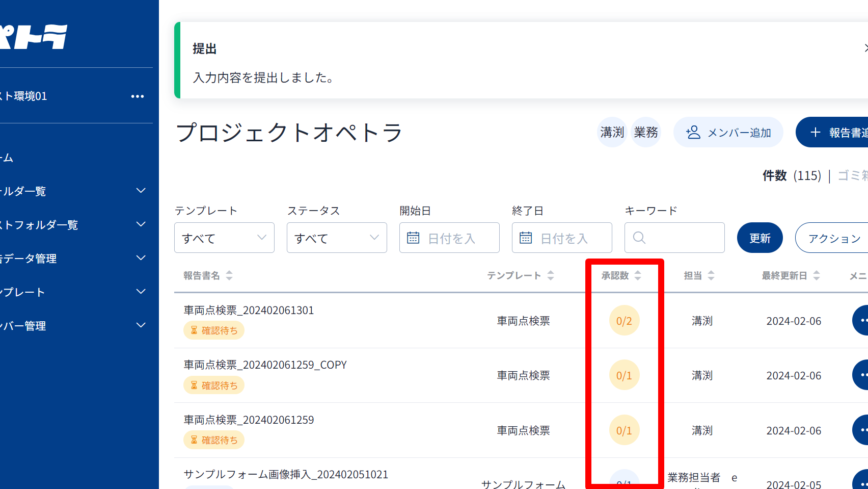Image resolution: width=868 pixels, height=489 pixels.
Task: Click the 0/2 approval count badge
Action: pyautogui.click(x=624, y=321)
